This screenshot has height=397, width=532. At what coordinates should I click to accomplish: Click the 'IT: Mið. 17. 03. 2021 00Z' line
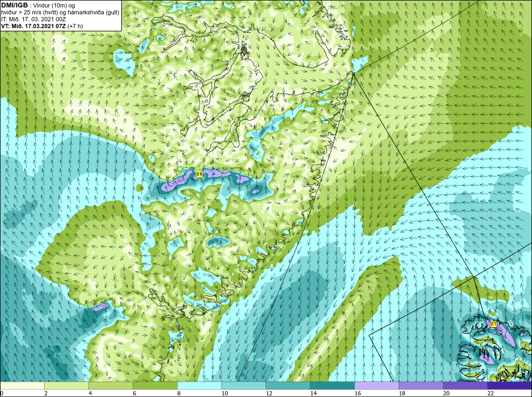pos(32,19)
